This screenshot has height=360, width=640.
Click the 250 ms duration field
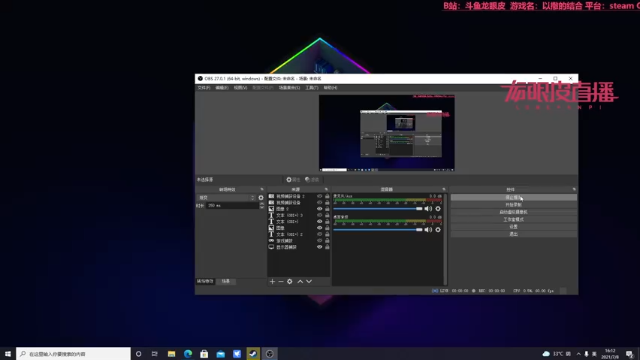[x=233, y=206]
